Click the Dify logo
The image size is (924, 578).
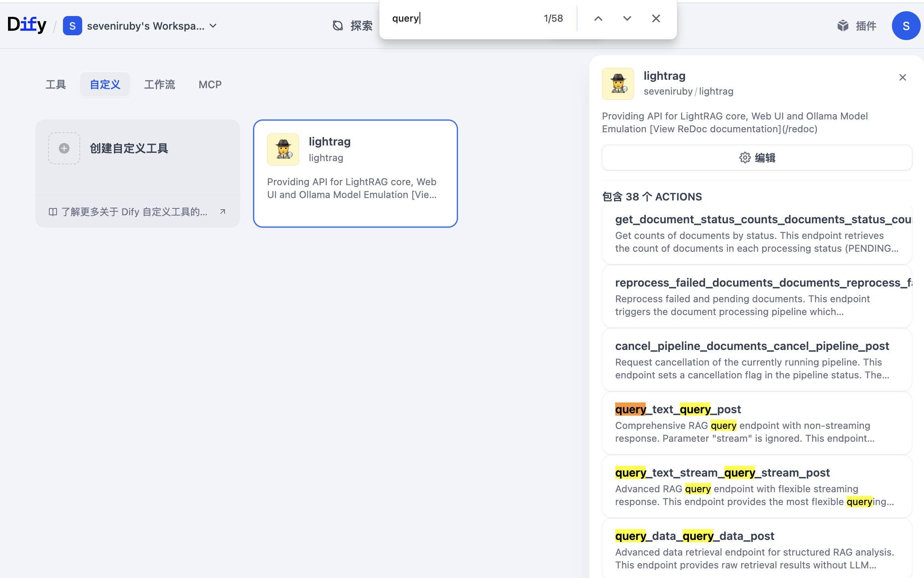click(27, 25)
